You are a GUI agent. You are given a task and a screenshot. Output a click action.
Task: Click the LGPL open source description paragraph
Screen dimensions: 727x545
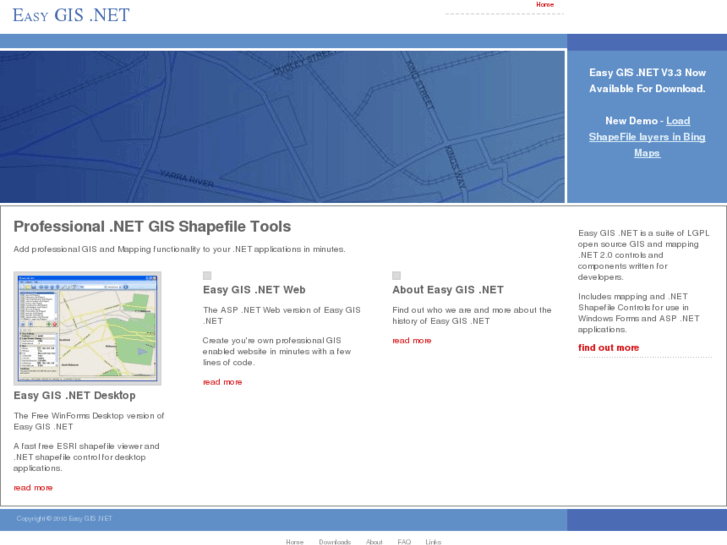pos(644,255)
